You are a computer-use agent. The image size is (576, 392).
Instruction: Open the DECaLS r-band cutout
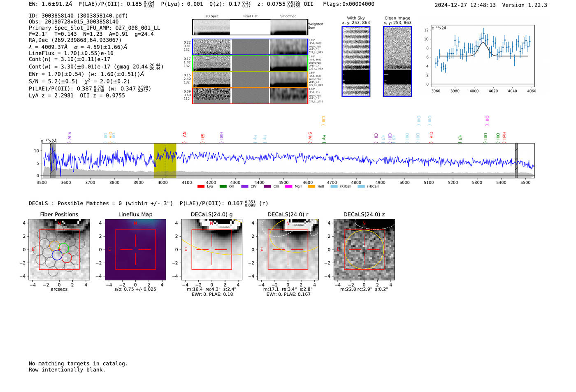coord(288,249)
